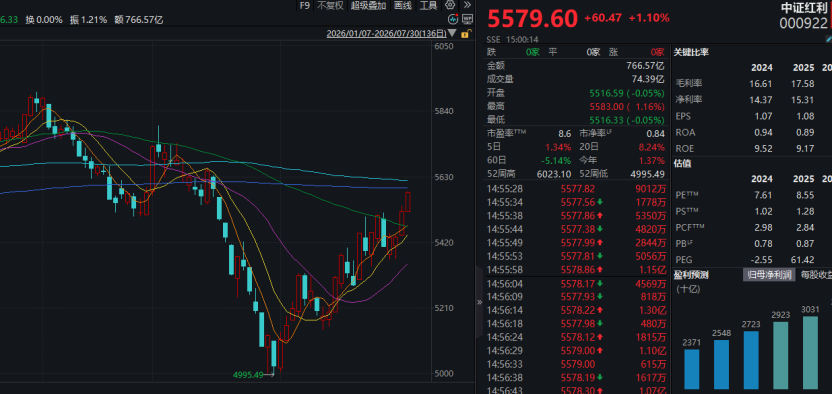Image resolution: width=832 pixels, height=394 pixels.
Task: Select tick row at 14:55:58 with 1.15亿
Action: point(576,270)
